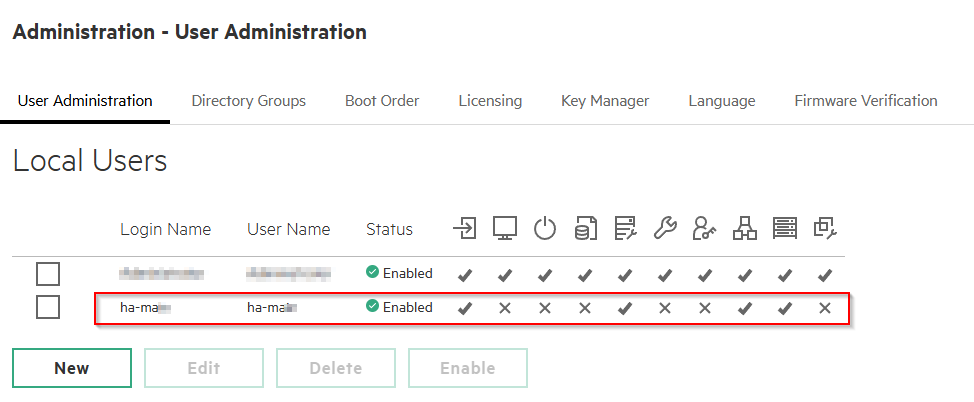Click the Host BIOS configuration icon

(625, 229)
